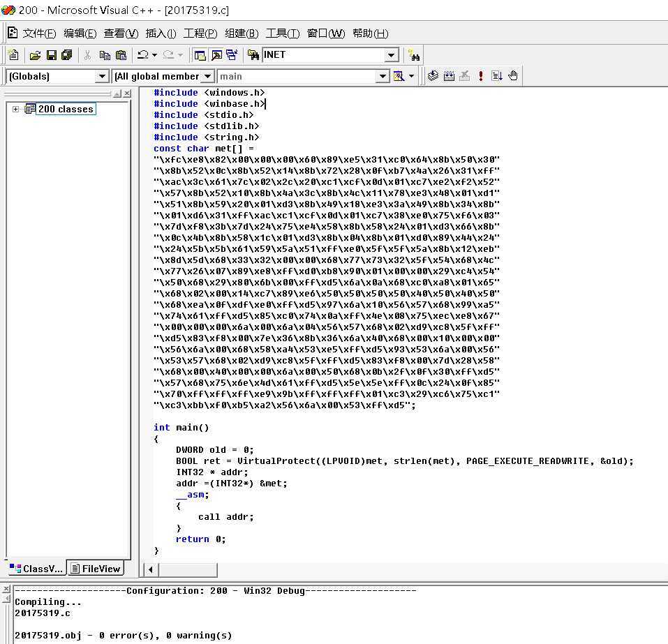Close the workspace panel with its X button
Viewport: 668px width, 644px height.
pyautogui.click(x=127, y=93)
